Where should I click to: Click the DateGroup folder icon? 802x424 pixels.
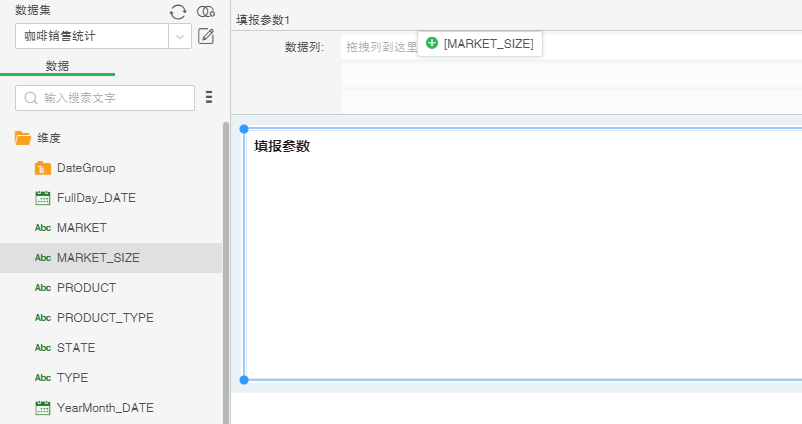42,168
